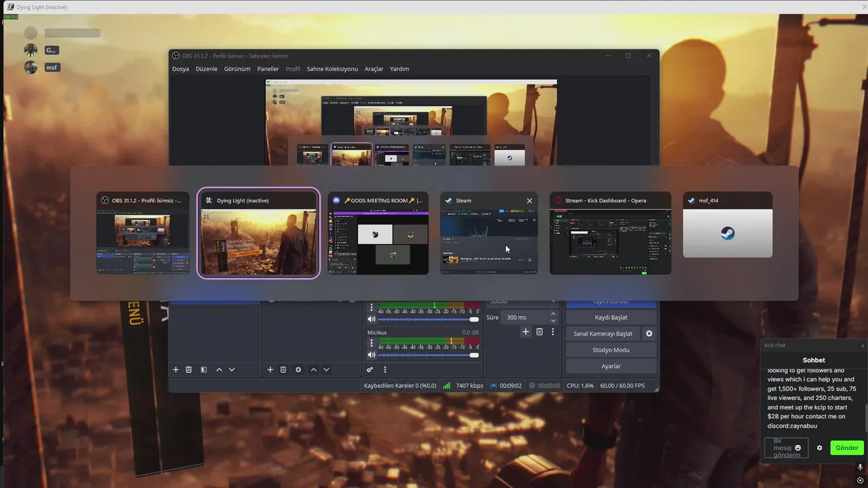
Task: Close the kick chat panel with x
Action: [863, 346]
